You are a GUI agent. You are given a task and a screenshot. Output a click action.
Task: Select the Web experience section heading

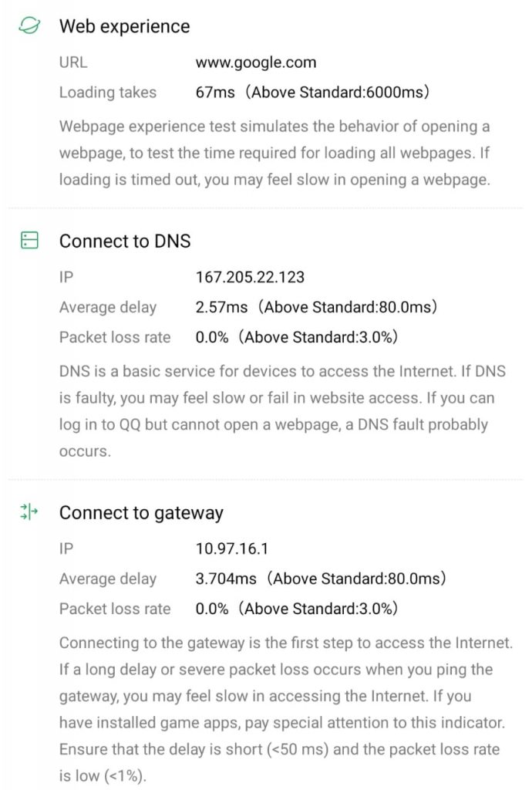[x=124, y=26]
